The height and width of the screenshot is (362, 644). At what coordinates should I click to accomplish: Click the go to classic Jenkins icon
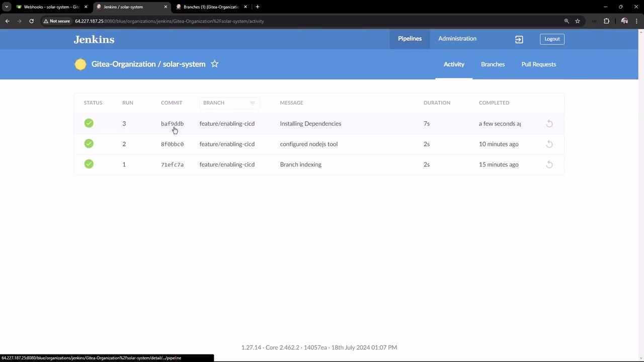(519, 39)
